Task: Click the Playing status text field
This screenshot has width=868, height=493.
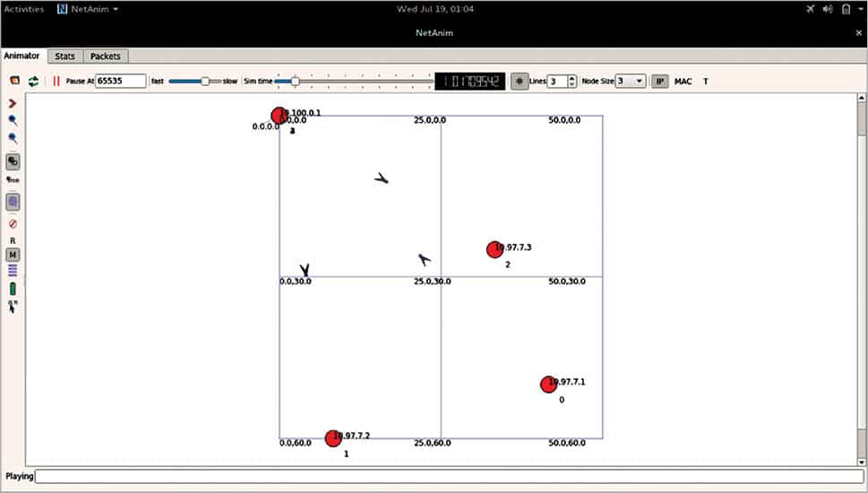Action: 450,476
